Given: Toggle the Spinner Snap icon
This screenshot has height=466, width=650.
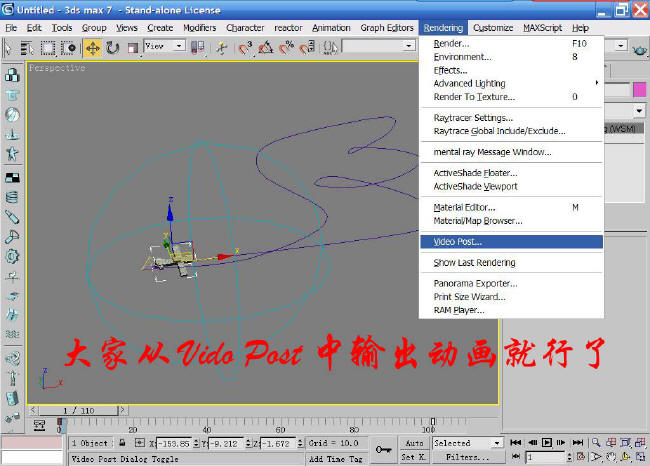Looking at the screenshot, I should pos(307,48).
